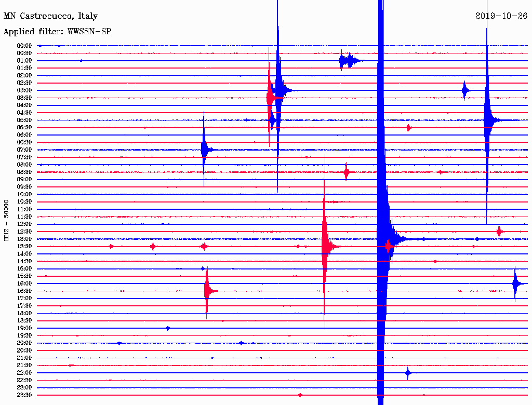The image size is (532, 405).
Task: Click the 01:30 time label
Action: tap(24, 68)
